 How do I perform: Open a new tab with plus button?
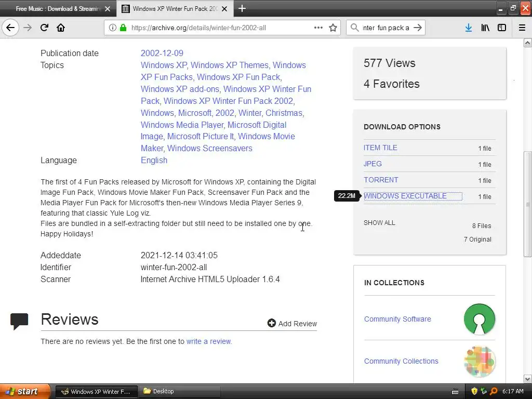[x=242, y=8]
